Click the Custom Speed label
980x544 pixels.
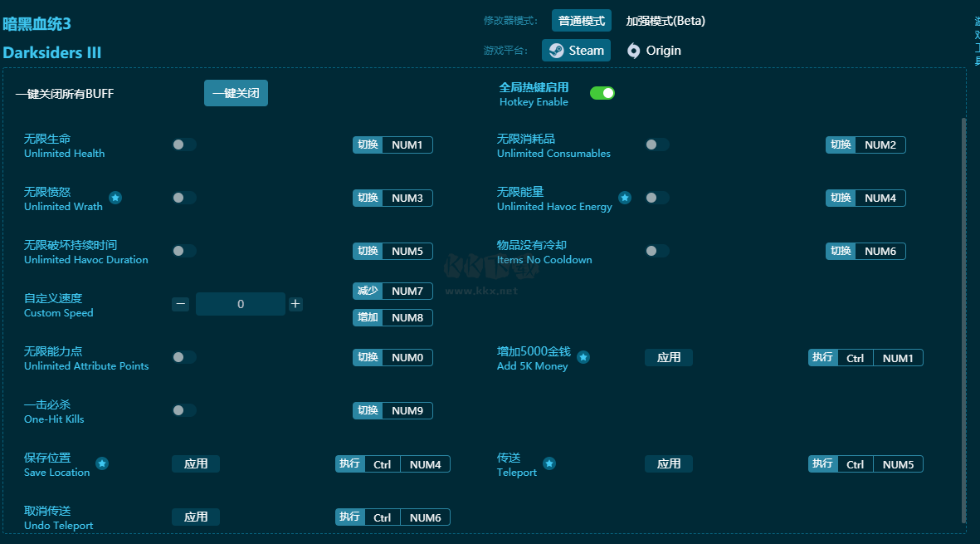point(59,312)
